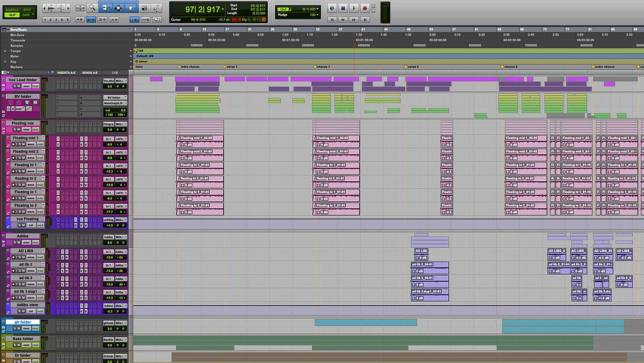Start playback with the green Play button
This screenshot has height=363, width=644.
pos(354,8)
